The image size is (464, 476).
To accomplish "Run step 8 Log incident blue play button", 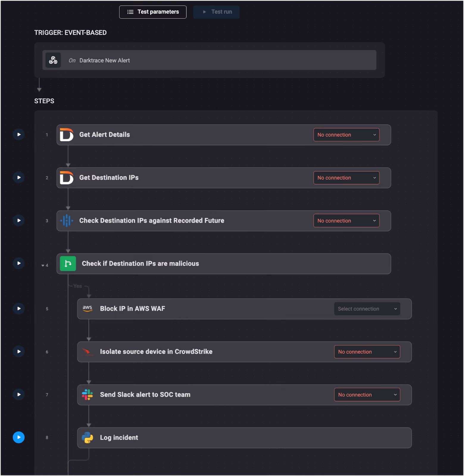I will pyautogui.click(x=19, y=437).
